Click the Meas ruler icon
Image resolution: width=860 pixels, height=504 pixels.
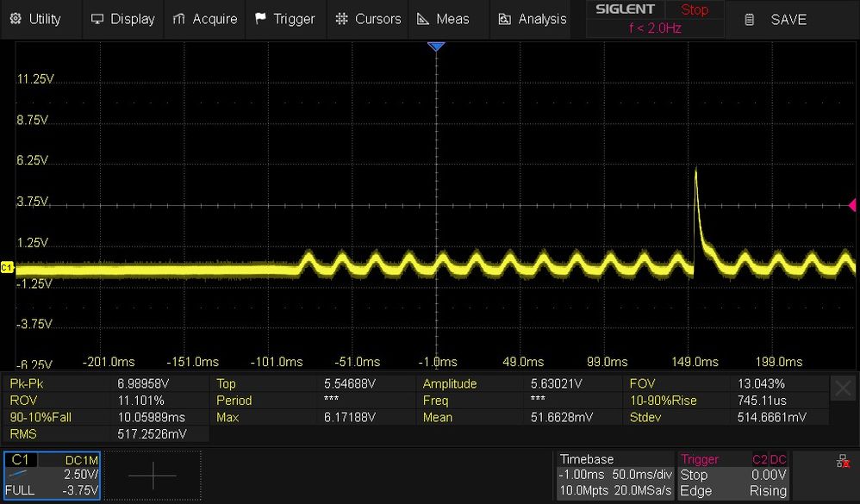point(423,19)
